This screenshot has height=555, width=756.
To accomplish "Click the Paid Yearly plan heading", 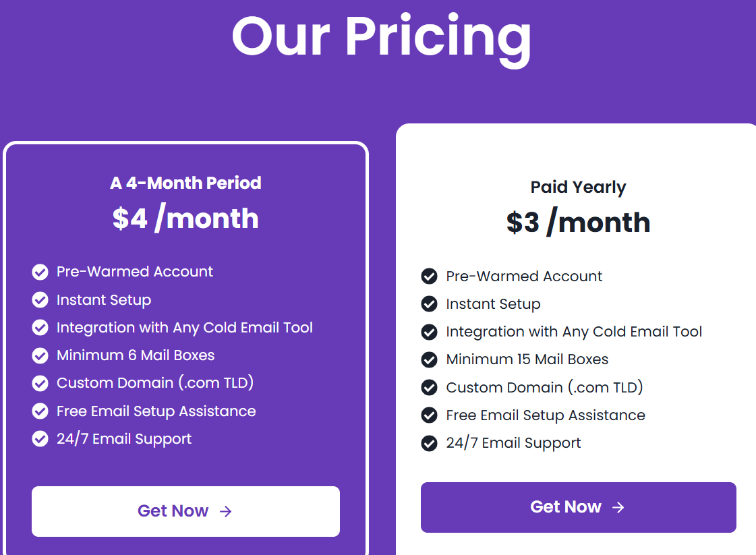I will coord(578,187).
